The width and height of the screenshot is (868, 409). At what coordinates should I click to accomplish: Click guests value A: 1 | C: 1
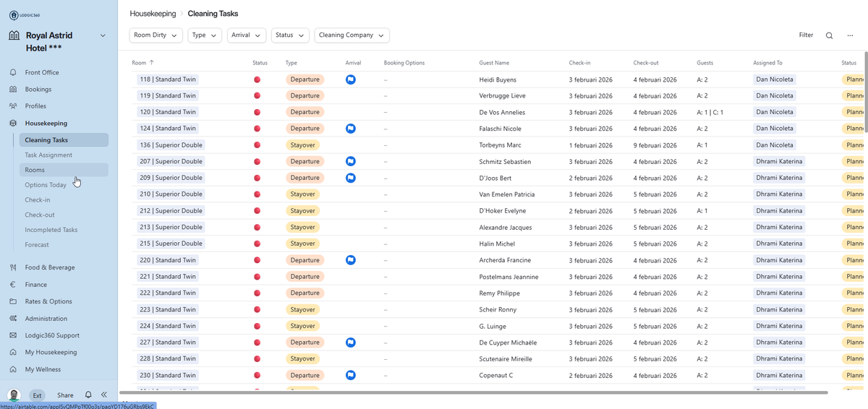(710, 113)
